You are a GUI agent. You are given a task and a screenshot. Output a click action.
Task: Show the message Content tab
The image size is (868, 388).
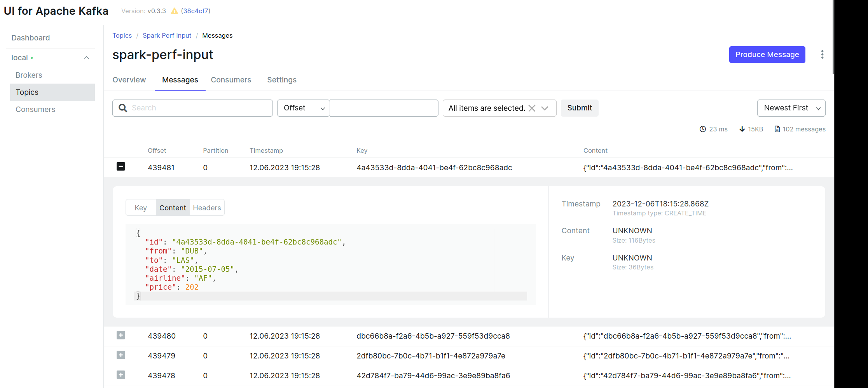pyautogui.click(x=173, y=208)
